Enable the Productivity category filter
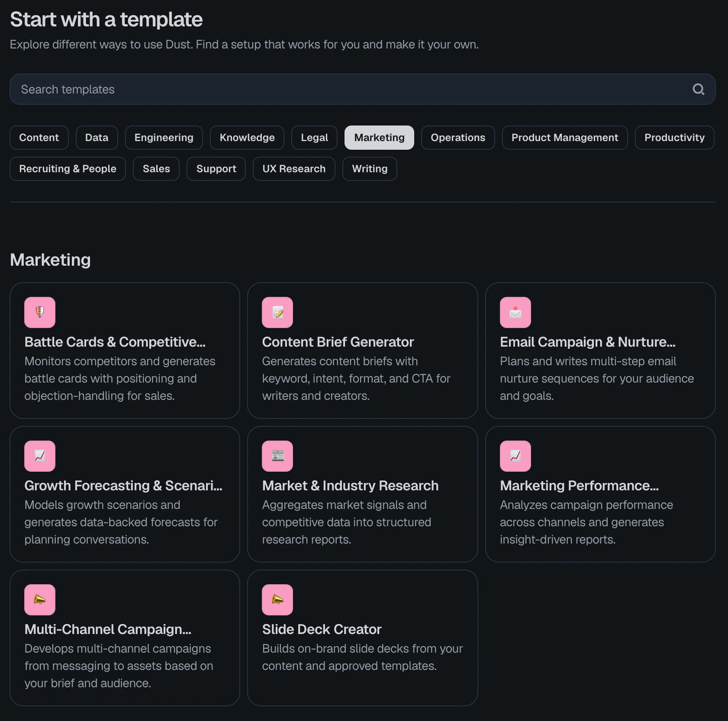Image resolution: width=728 pixels, height=721 pixels. click(x=674, y=138)
